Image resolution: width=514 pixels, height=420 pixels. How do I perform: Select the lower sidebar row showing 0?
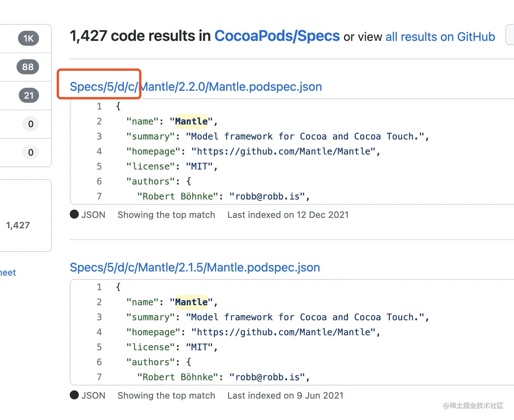(x=26, y=153)
